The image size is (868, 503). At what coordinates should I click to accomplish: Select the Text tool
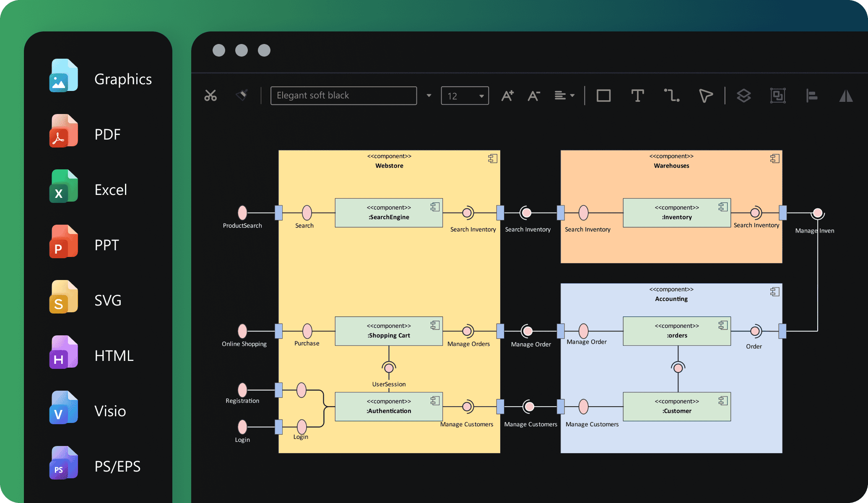[x=637, y=96]
